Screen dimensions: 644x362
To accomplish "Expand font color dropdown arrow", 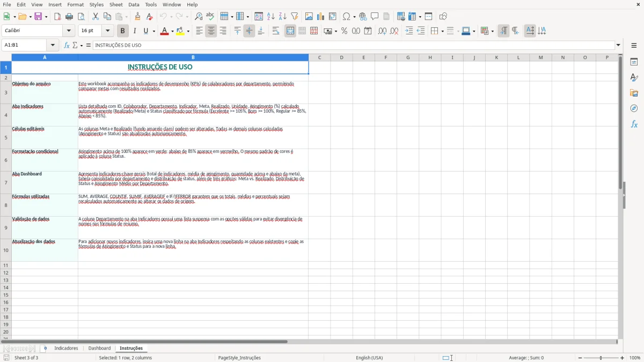I will 172,31.
